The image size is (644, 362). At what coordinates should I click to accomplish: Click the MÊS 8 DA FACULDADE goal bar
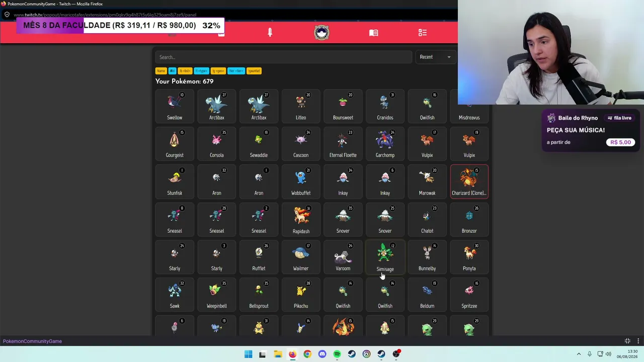(x=121, y=26)
